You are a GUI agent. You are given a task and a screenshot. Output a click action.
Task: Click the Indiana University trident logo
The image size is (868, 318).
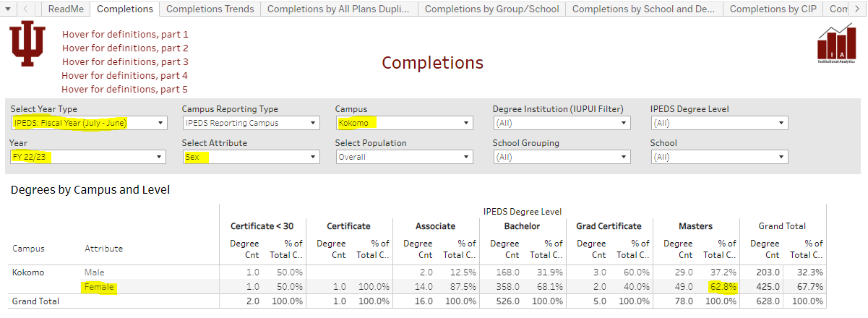pyautogui.click(x=27, y=44)
